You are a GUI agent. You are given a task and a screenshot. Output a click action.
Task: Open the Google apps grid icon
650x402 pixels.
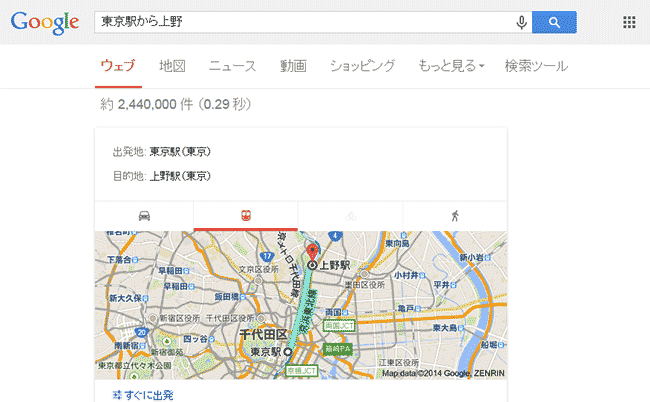629,22
